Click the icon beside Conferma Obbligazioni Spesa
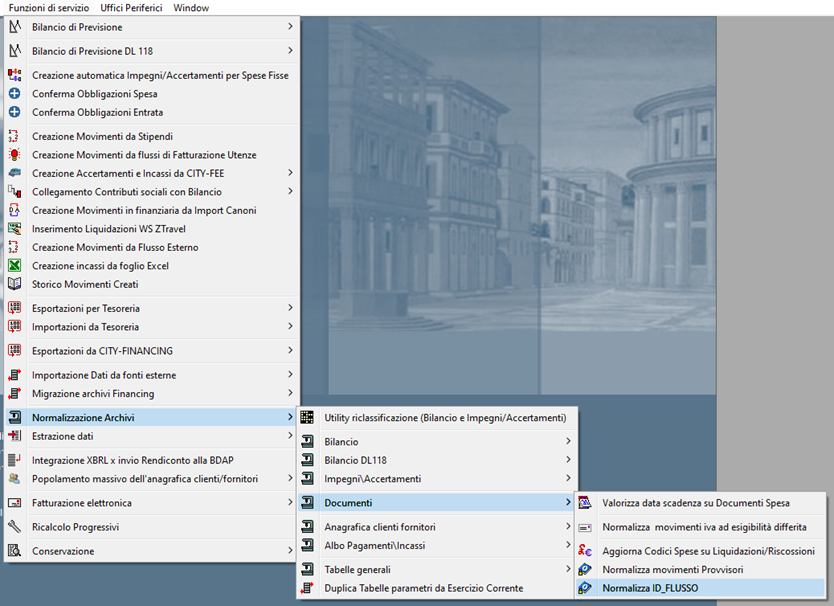This screenshot has height=606, width=834. (x=14, y=94)
